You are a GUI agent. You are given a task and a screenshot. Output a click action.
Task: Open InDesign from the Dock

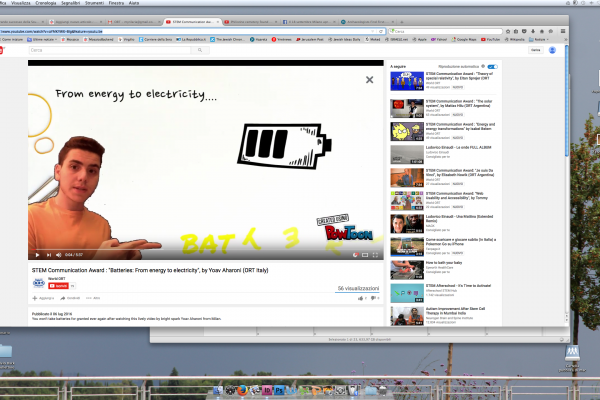(x=267, y=390)
